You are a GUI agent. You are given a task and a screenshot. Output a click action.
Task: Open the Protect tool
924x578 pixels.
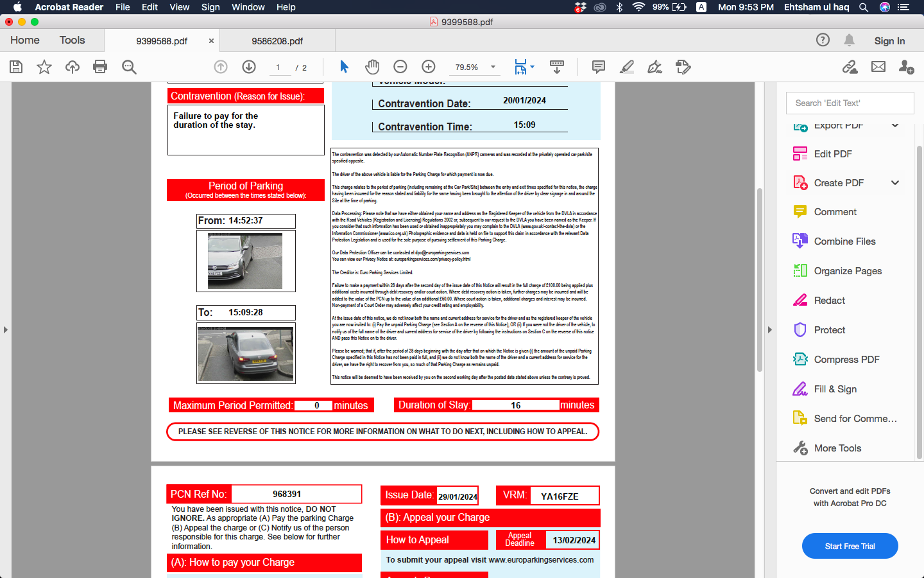(x=829, y=330)
